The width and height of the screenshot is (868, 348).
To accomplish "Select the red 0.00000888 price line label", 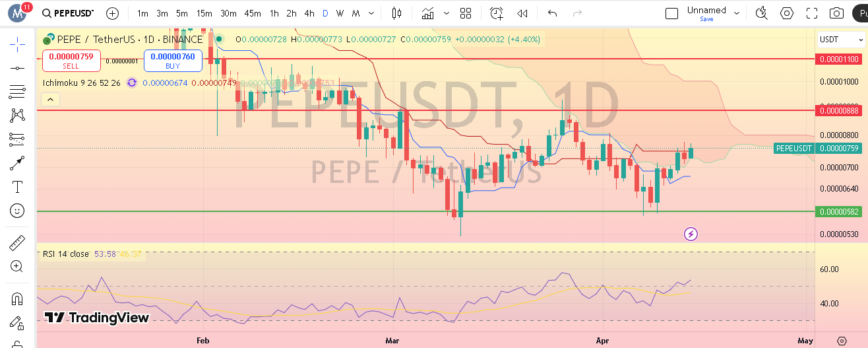I will tap(839, 111).
